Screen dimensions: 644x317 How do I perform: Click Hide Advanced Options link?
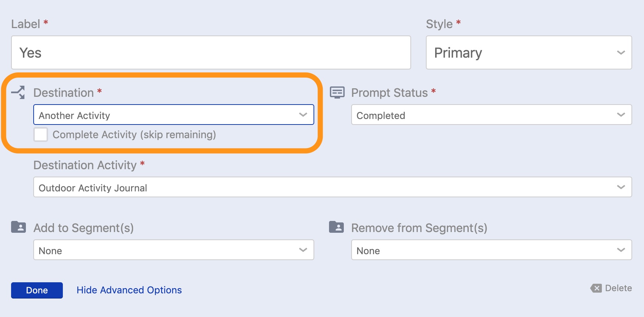coord(129,290)
